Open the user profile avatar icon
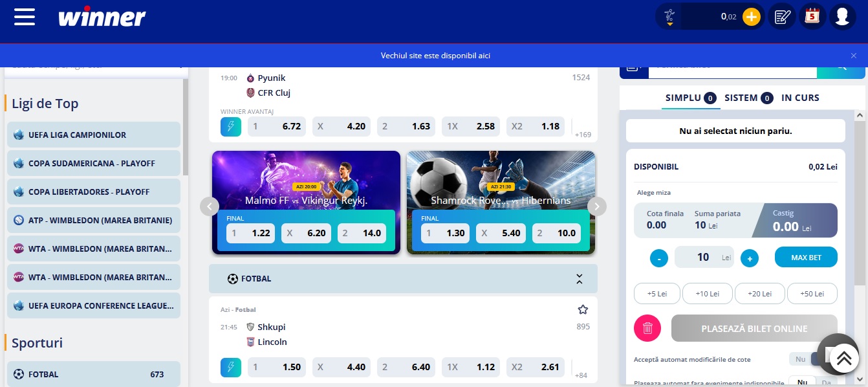Screen dimensions: 868x387 click(842, 16)
